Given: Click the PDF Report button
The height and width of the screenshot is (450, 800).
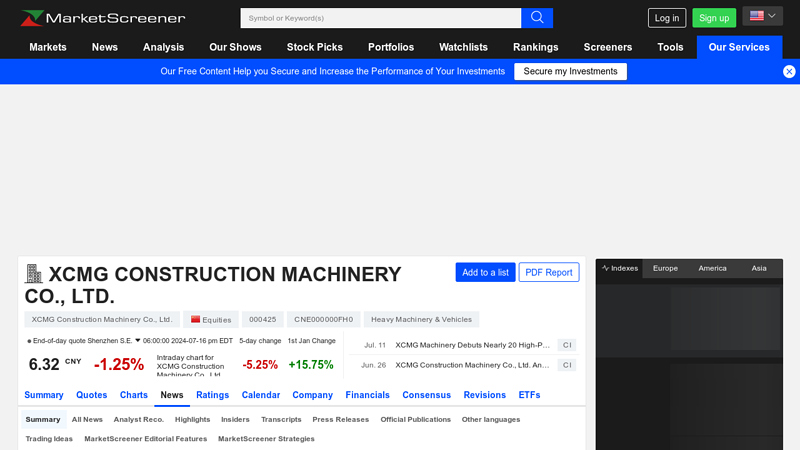Looking at the screenshot, I should (549, 272).
